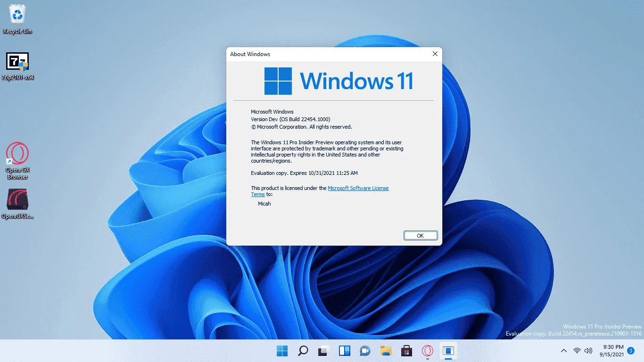
Task: Select the OperaGXSetup desktop icon
Action: [17, 204]
